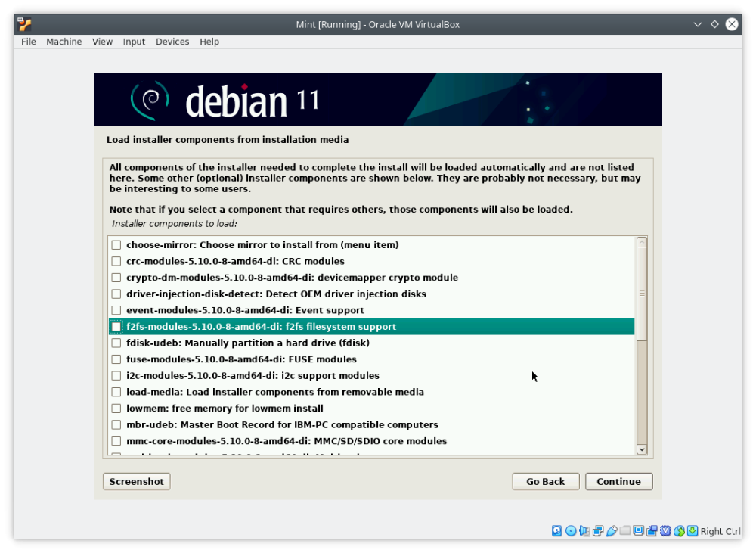Click the shared folders status icon
756x553 pixels.
click(625, 530)
